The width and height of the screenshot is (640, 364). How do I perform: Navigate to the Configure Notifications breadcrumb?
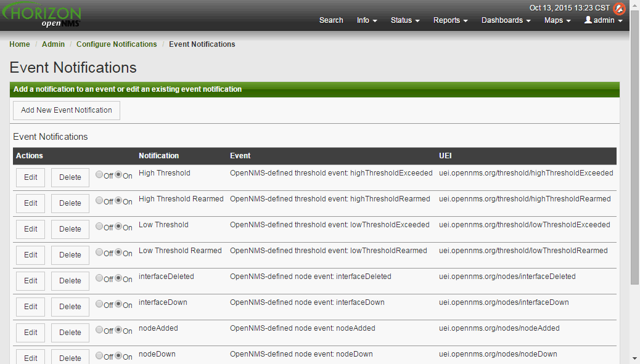click(x=117, y=44)
